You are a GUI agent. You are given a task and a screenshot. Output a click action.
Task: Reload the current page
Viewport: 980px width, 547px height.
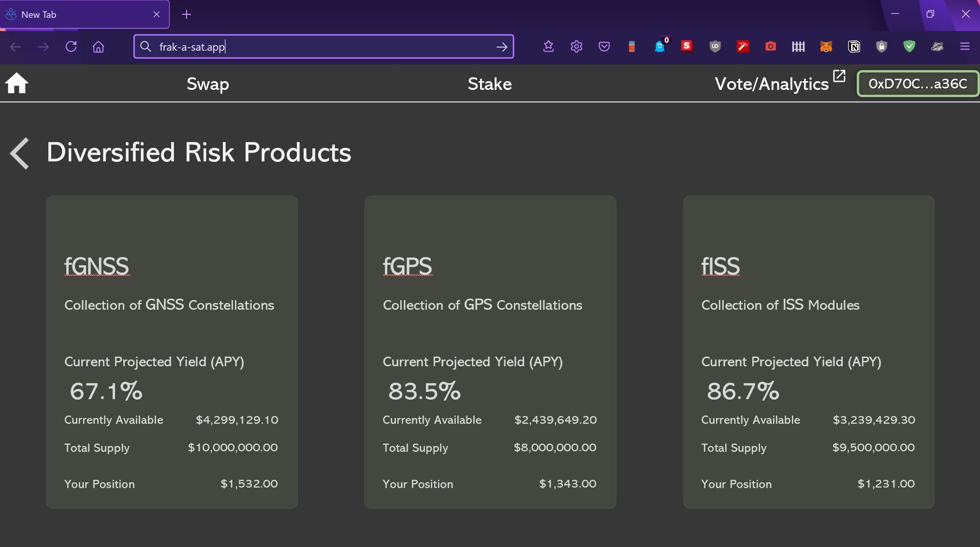click(x=71, y=46)
